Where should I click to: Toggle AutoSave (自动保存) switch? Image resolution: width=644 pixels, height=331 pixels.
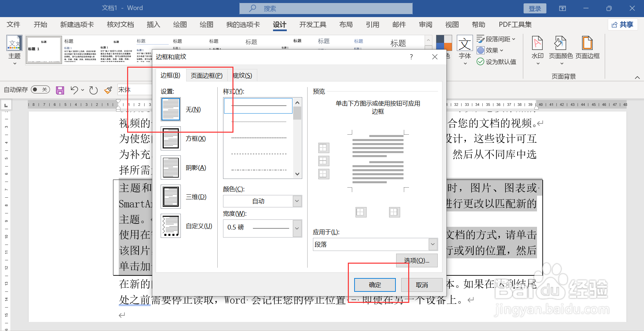(40, 90)
